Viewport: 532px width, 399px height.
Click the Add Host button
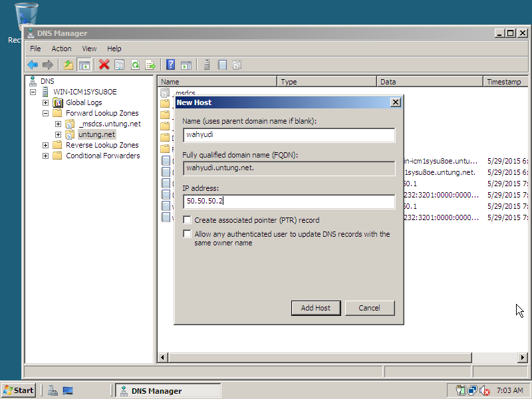click(316, 308)
